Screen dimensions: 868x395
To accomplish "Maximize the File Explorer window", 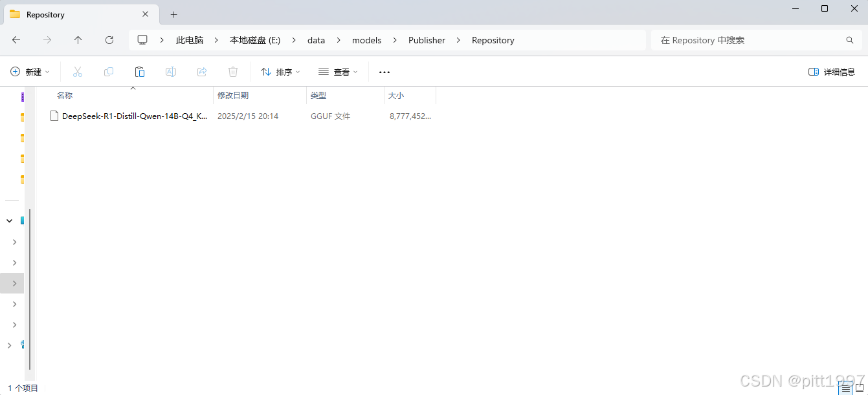I will pyautogui.click(x=825, y=8).
